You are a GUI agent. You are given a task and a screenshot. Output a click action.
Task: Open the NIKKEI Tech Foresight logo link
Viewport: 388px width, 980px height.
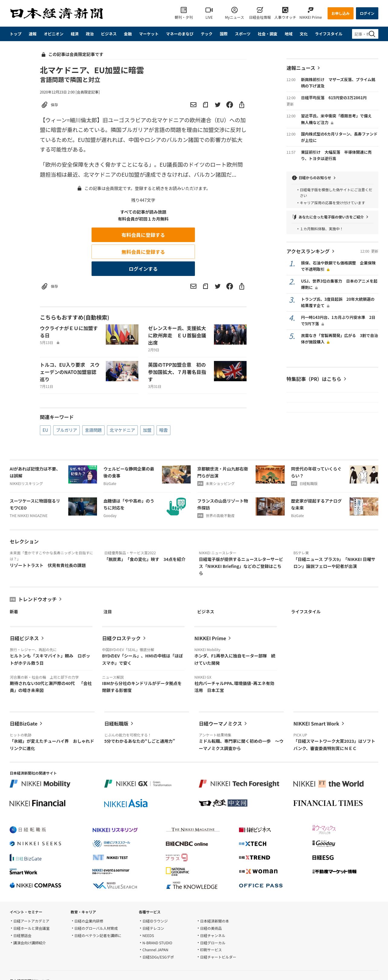click(239, 783)
